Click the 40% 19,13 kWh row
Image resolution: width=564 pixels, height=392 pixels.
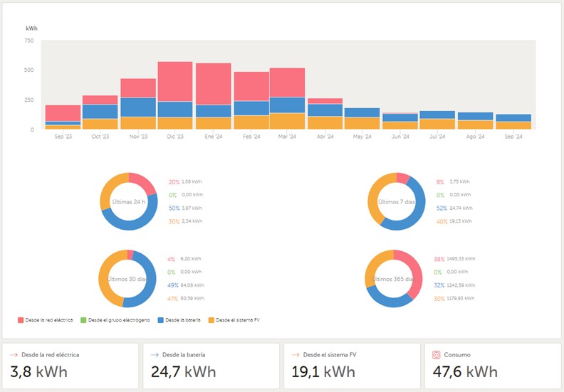[454, 221]
